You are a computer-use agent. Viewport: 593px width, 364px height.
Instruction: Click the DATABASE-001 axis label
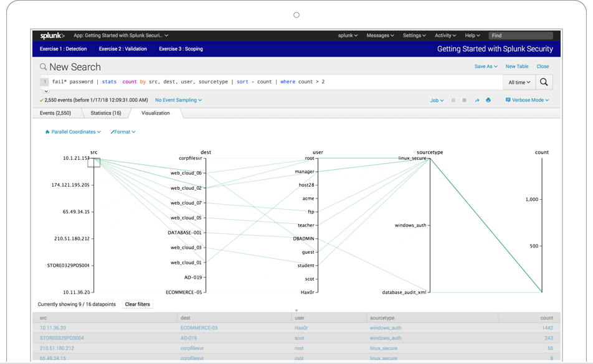(x=184, y=233)
